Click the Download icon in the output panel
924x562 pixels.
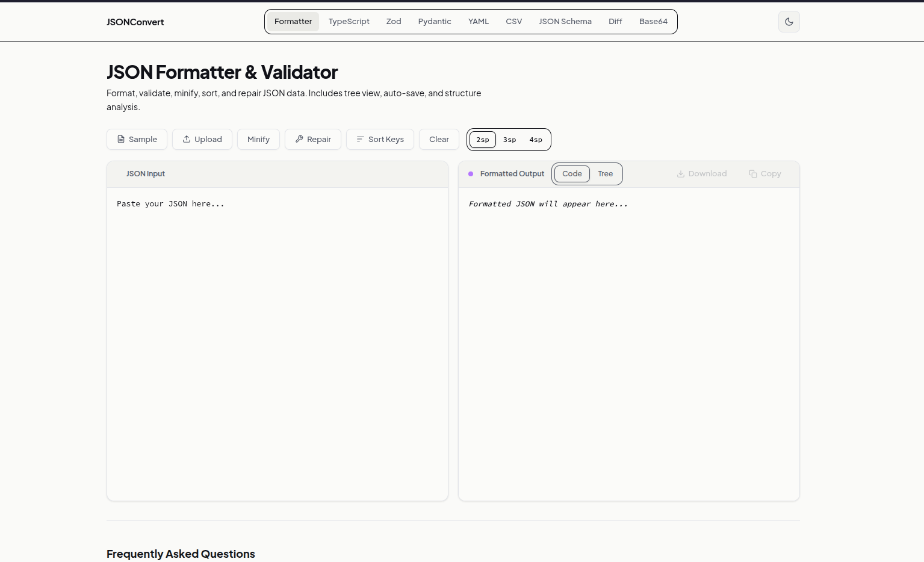tap(680, 173)
